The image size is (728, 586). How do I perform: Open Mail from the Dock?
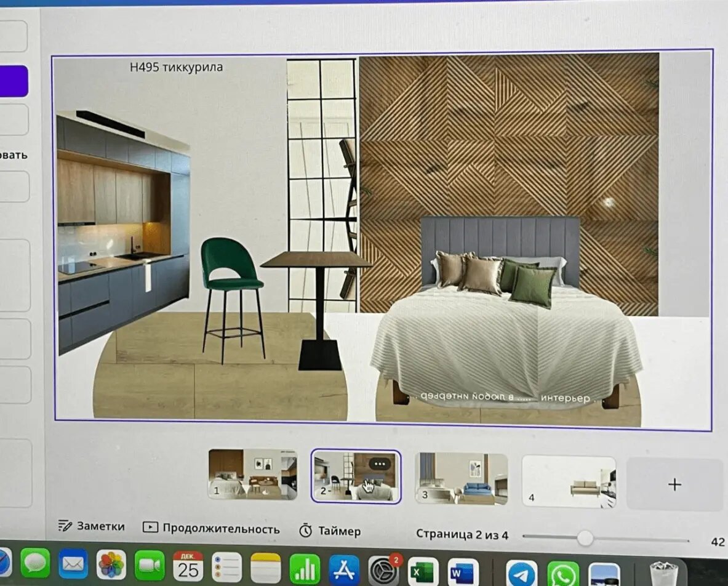[x=73, y=564]
